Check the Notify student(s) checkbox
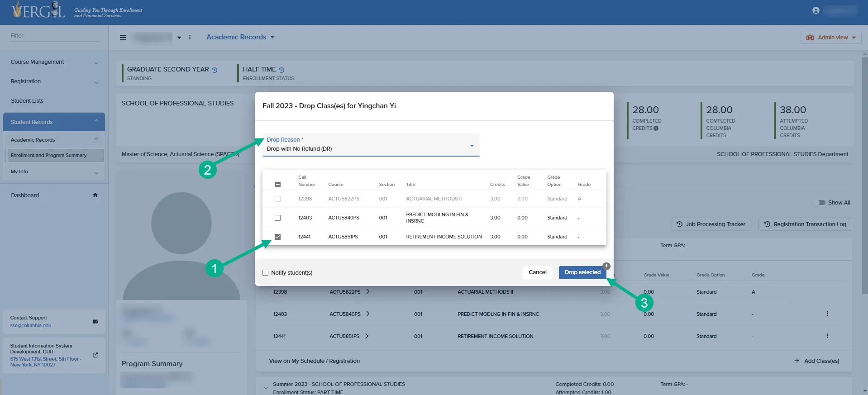 [266, 272]
